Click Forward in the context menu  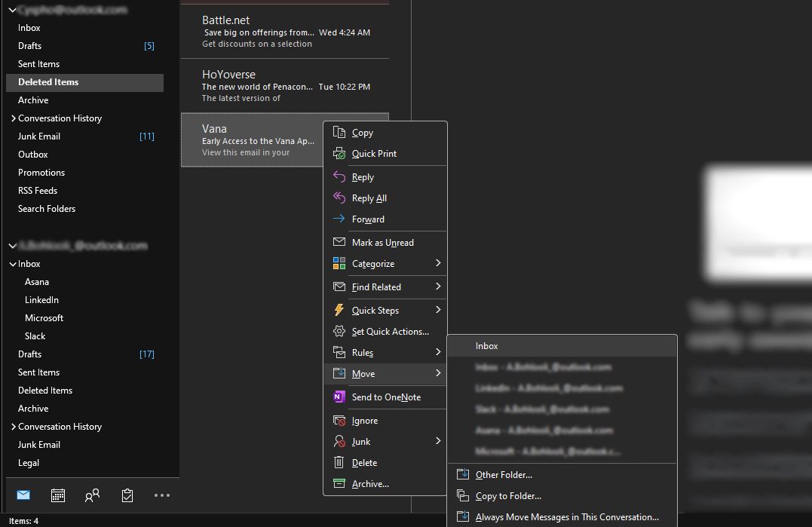pos(368,219)
